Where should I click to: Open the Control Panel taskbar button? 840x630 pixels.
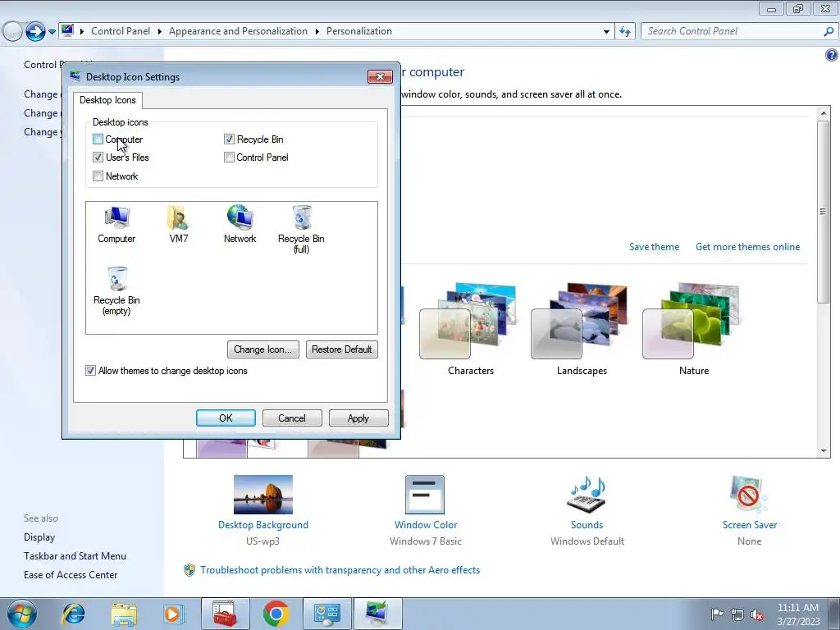coord(327,614)
